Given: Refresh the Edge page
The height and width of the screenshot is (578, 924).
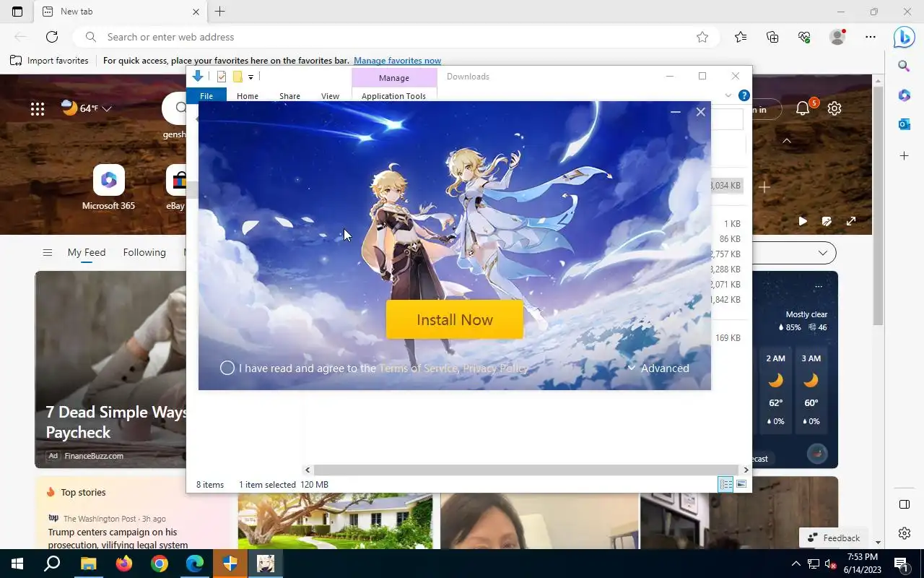Looking at the screenshot, I should click(52, 37).
